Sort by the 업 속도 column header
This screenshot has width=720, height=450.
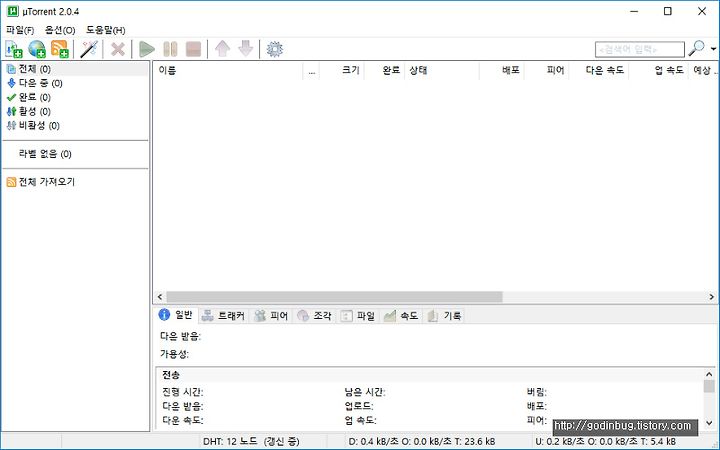click(658, 70)
